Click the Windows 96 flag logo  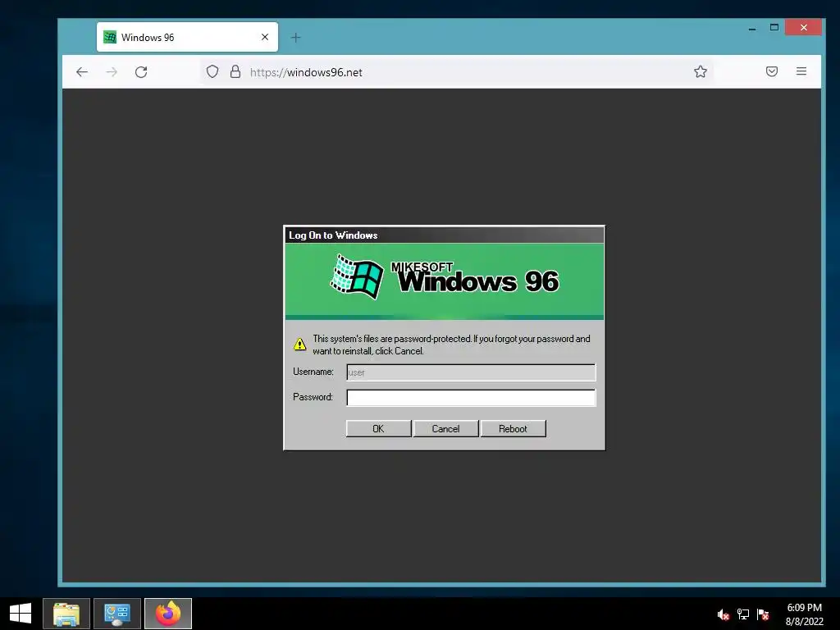pos(357,277)
